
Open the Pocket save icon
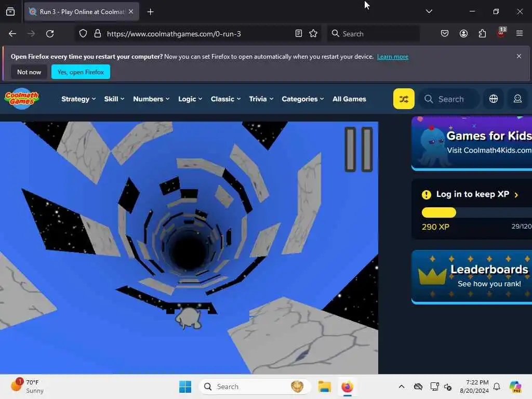click(x=445, y=34)
